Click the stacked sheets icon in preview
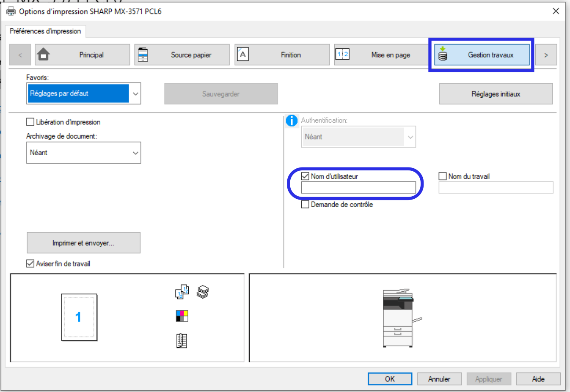 click(x=203, y=292)
